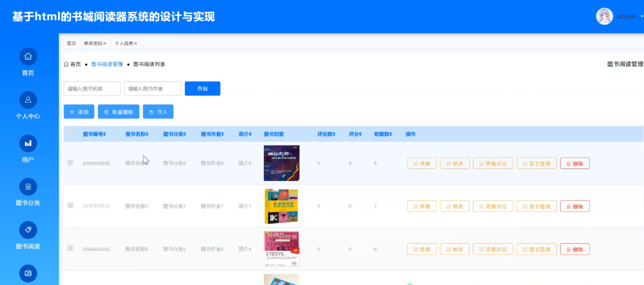Image resolution: width=644 pixels, height=285 pixels.
Task: Sort by 简介 column arrows
Action: tap(250, 134)
